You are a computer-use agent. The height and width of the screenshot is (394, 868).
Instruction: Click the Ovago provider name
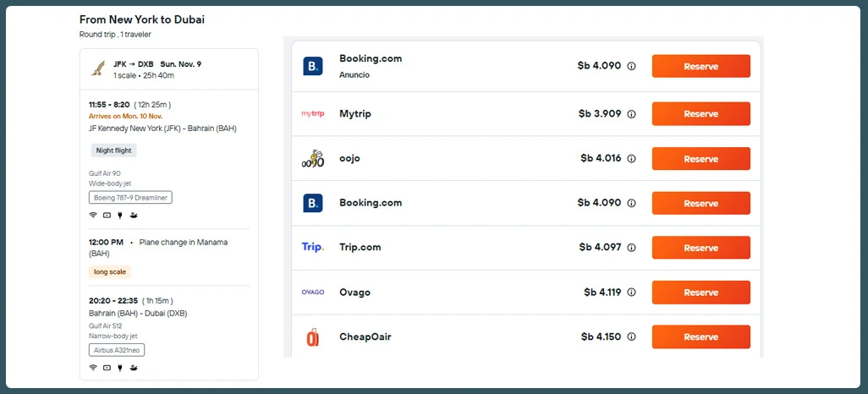(354, 293)
